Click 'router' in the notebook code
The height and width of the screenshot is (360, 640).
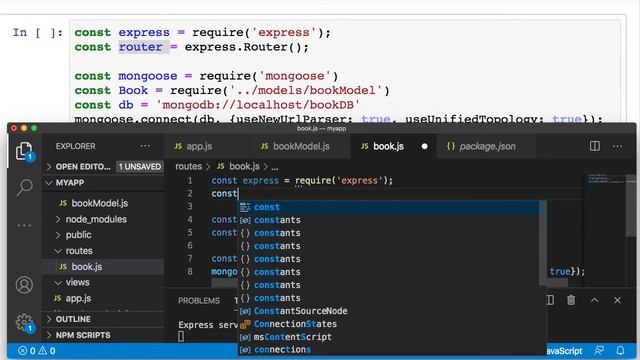tap(140, 47)
